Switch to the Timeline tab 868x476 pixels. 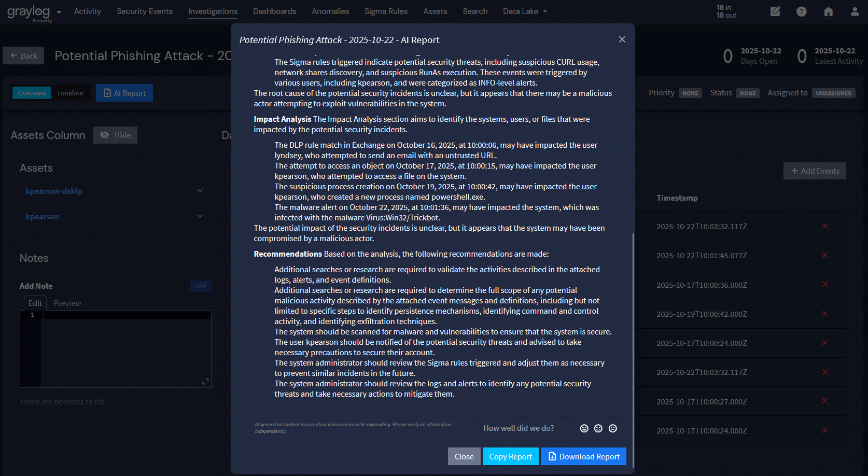click(x=71, y=93)
